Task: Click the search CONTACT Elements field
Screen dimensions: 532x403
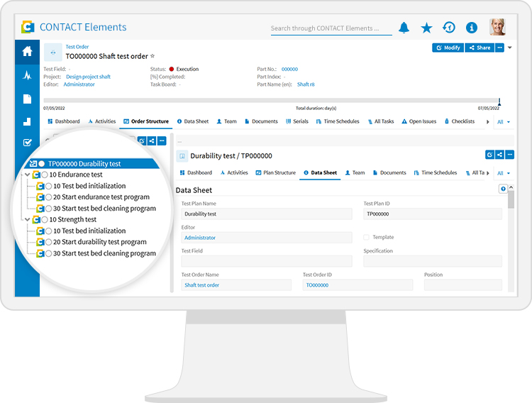Action: click(x=331, y=28)
